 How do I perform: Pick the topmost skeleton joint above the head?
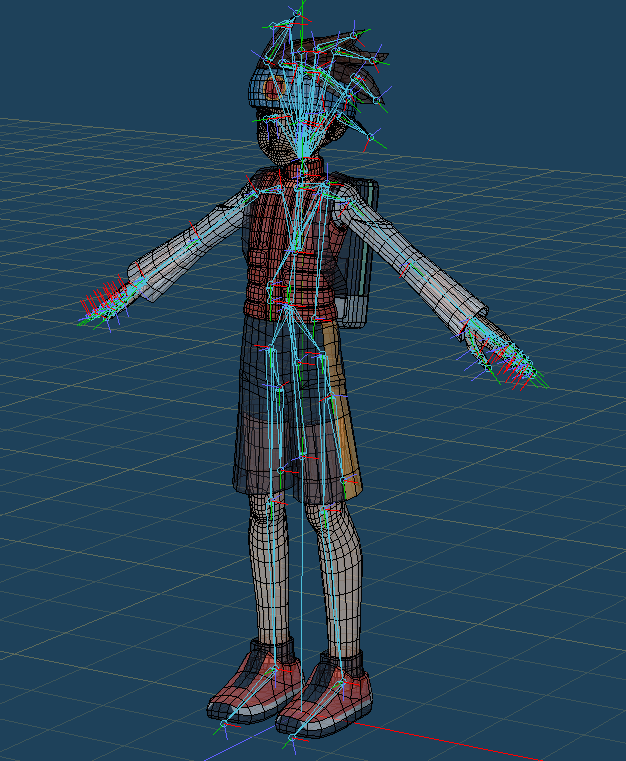tap(296, 12)
